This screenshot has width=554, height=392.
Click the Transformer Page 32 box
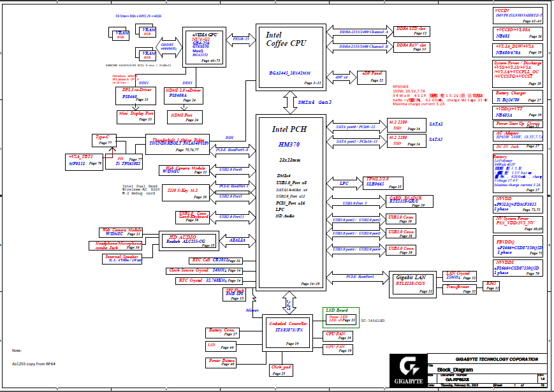pyautogui.click(x=460, y=289)
